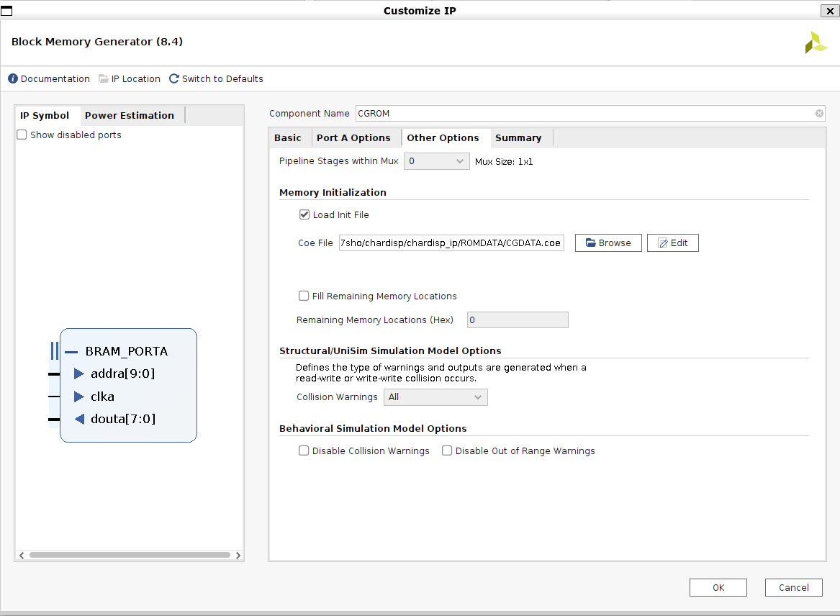Click the Behavioral Simulation Model Options heading

[373, 428]
